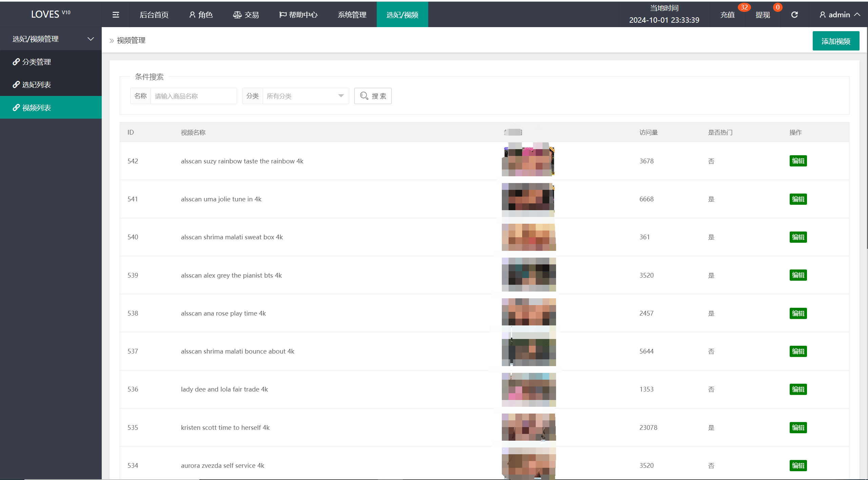Click the 添加视频 button

836,41
